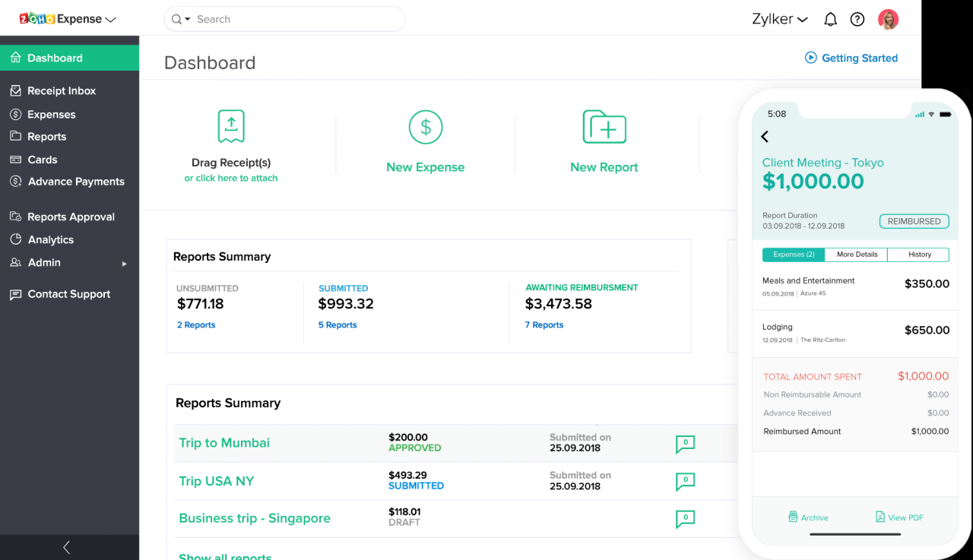Viewport: 973px width, 560px height.
Task: Click the New Report folder icon
Action: click(x=604, y=126)
